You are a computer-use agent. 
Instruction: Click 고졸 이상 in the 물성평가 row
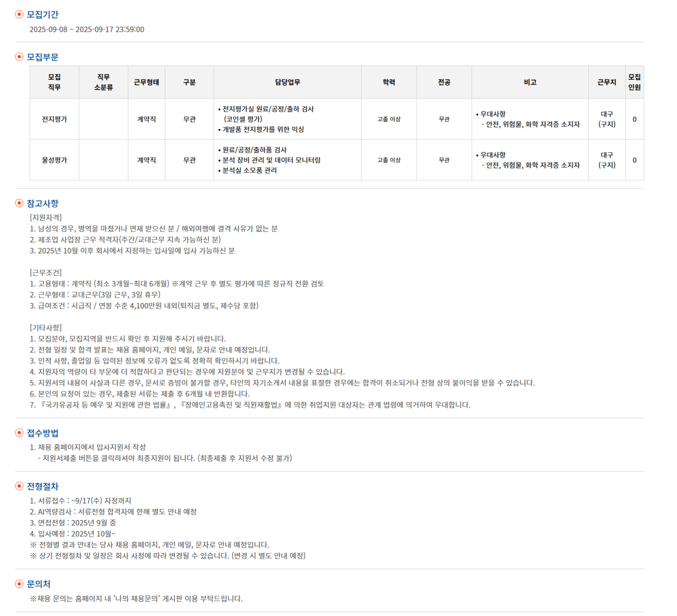389,160
